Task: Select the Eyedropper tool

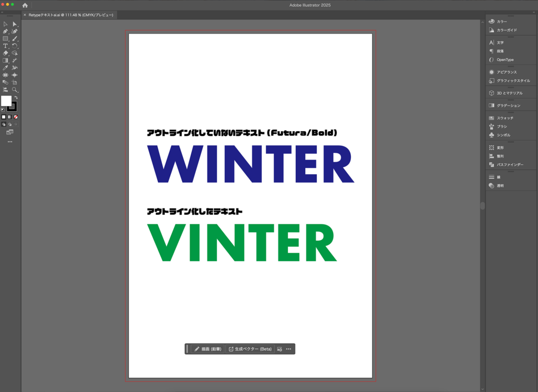Action: [5, 68]
